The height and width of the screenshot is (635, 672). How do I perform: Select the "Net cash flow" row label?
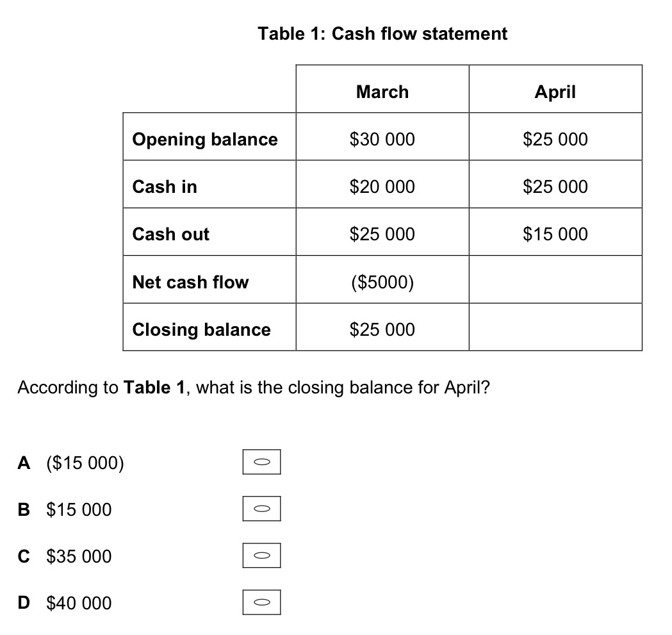click(x=190, y=282)
